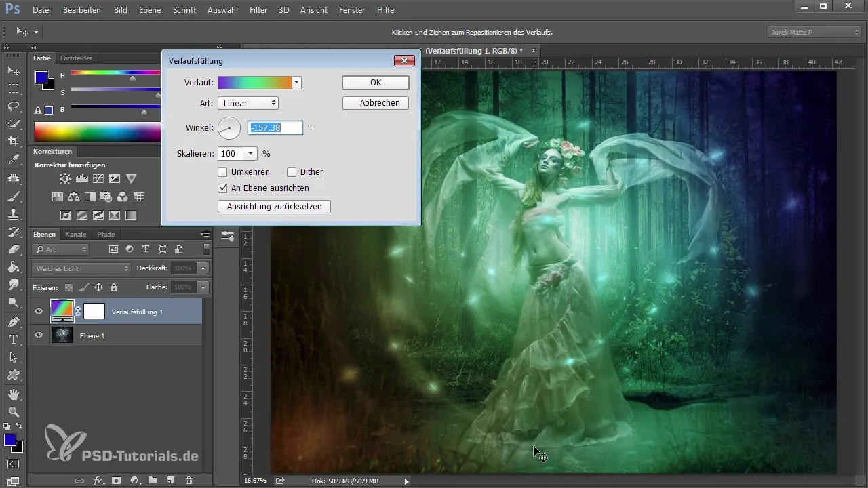The image size is (868, 488).
Task: Add a Channel Mixer adjustment
Action: [123, 197]
